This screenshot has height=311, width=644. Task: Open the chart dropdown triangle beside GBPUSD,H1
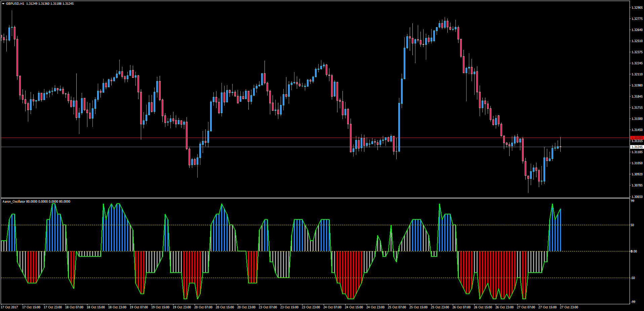3,3
